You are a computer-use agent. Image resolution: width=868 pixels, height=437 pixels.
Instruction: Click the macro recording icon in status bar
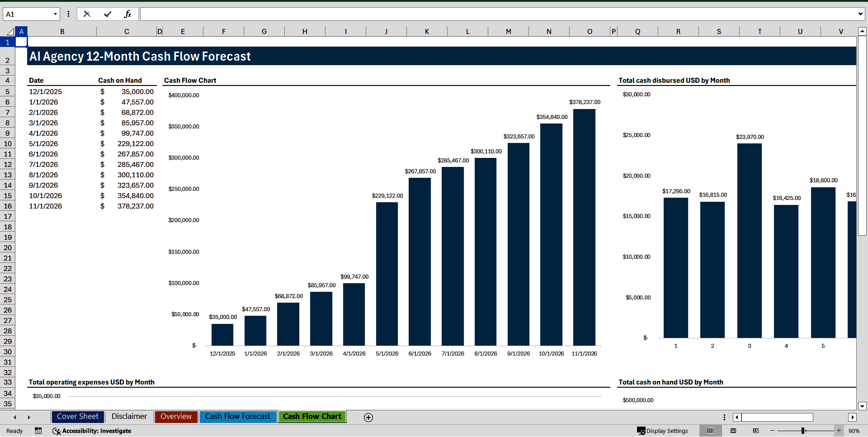[38, 431]
